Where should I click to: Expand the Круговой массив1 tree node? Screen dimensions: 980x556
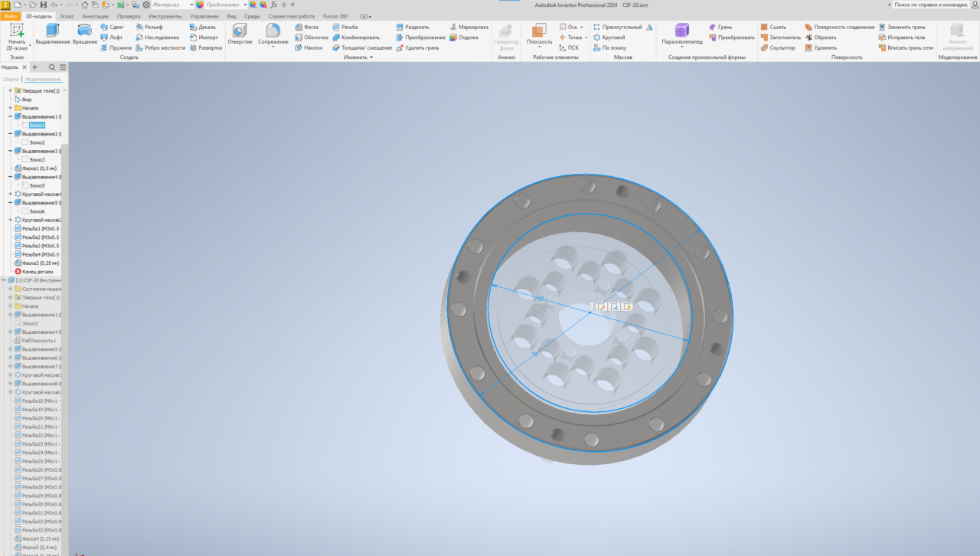click(10, 194)
